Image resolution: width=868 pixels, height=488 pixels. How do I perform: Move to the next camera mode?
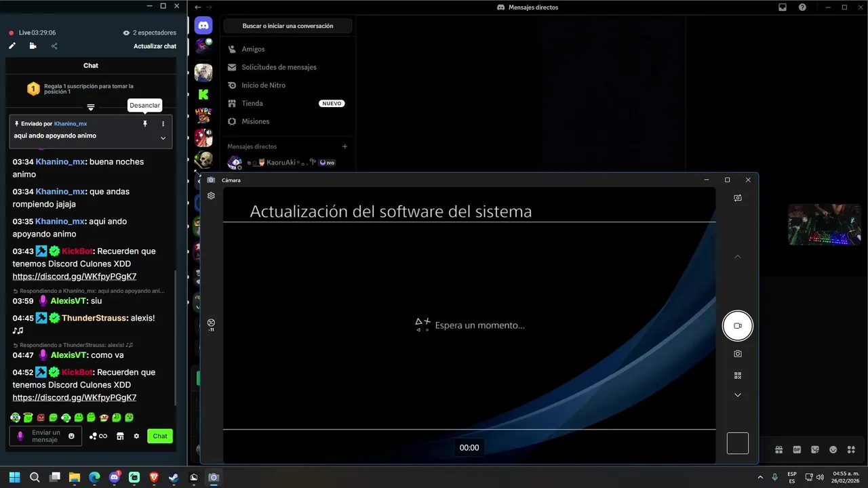click(738, 395)
